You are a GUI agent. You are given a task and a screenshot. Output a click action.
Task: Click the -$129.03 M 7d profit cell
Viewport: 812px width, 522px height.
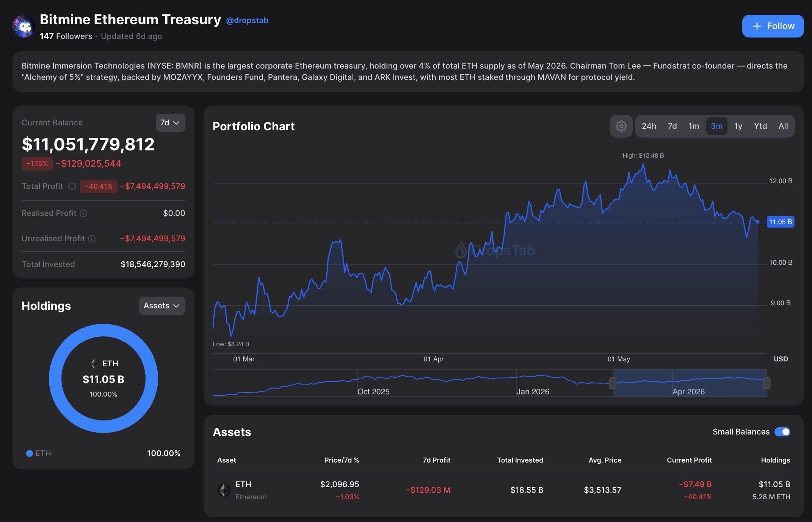[428, 490]
